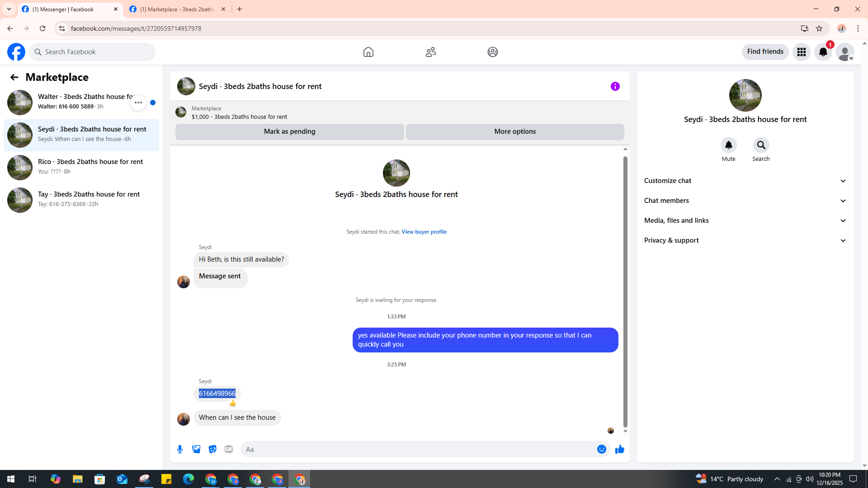868x488 pixels.
Task: Open a new browser tab
Action: (240, 9)
